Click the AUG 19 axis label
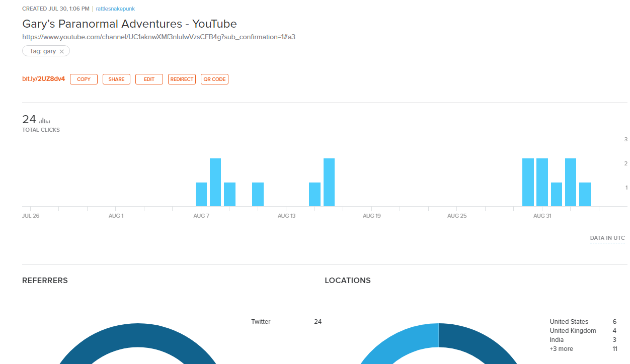The image size is (630, 364). pos(371,216)
